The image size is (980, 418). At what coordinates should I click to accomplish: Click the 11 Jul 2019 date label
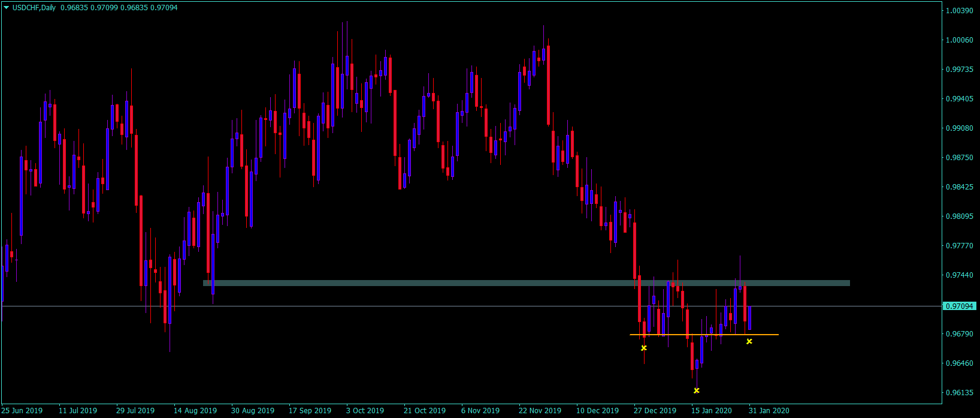point(78,411)
